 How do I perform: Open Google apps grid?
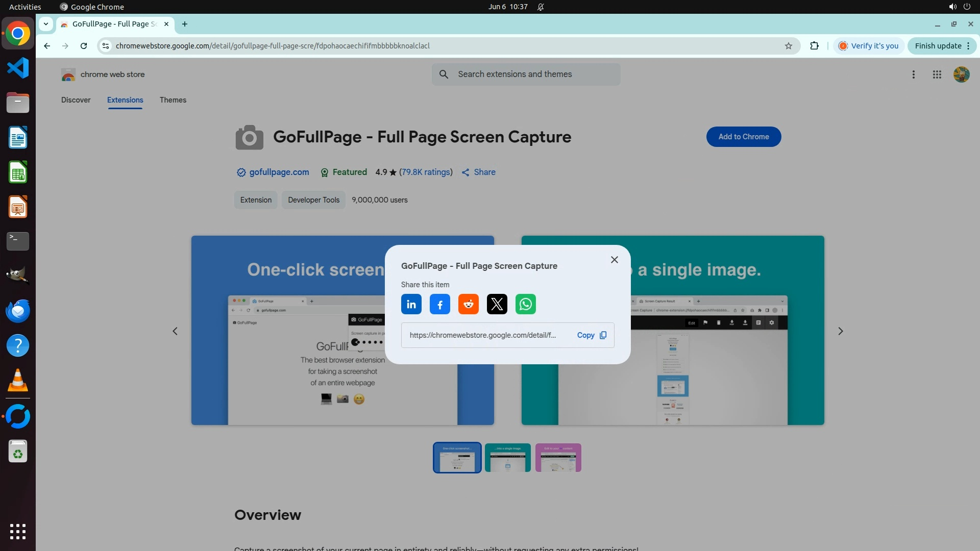pyautogui.click(x=937, y=74)
